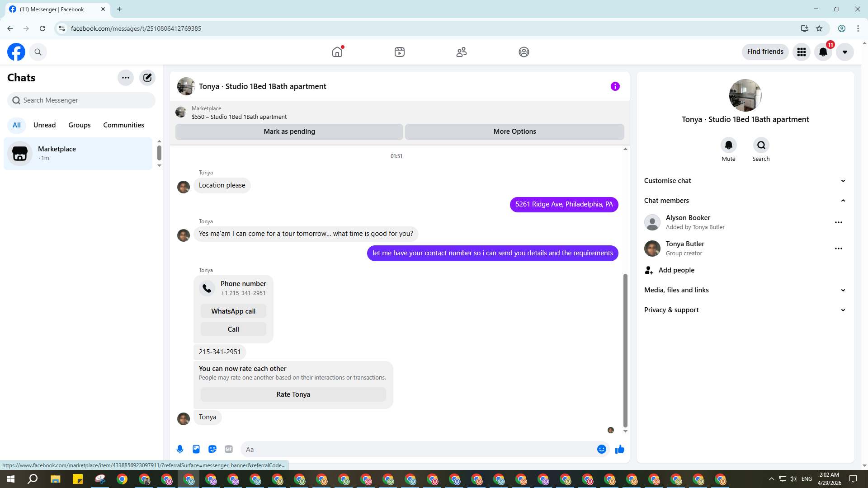Click the conversation scrollbar thumb

(x=625, y=350)
